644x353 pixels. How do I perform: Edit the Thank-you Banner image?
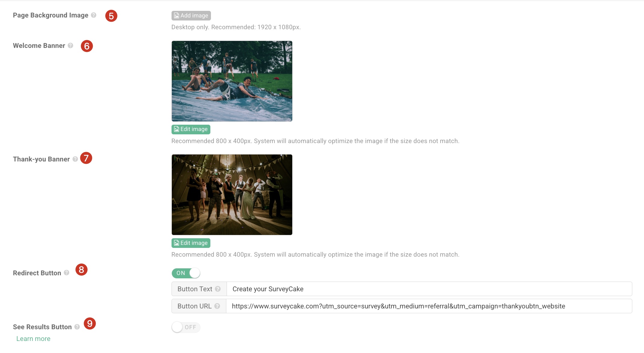[191, 243]
